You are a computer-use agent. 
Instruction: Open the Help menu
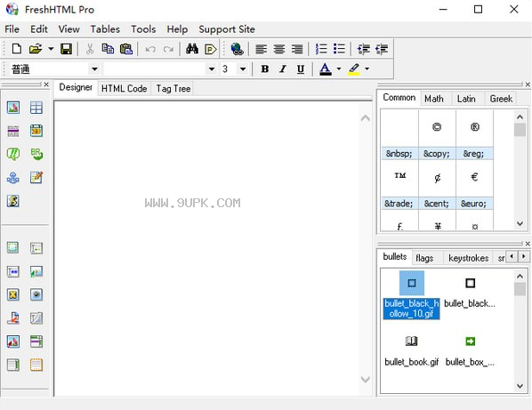point(177,29)
